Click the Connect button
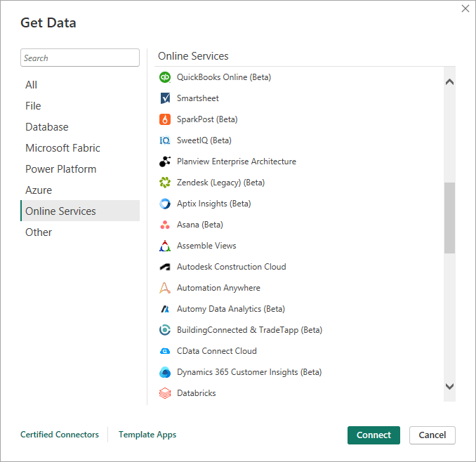Viewport: 476px width, 462px height. pyautogui.click(x=373, y=435)
